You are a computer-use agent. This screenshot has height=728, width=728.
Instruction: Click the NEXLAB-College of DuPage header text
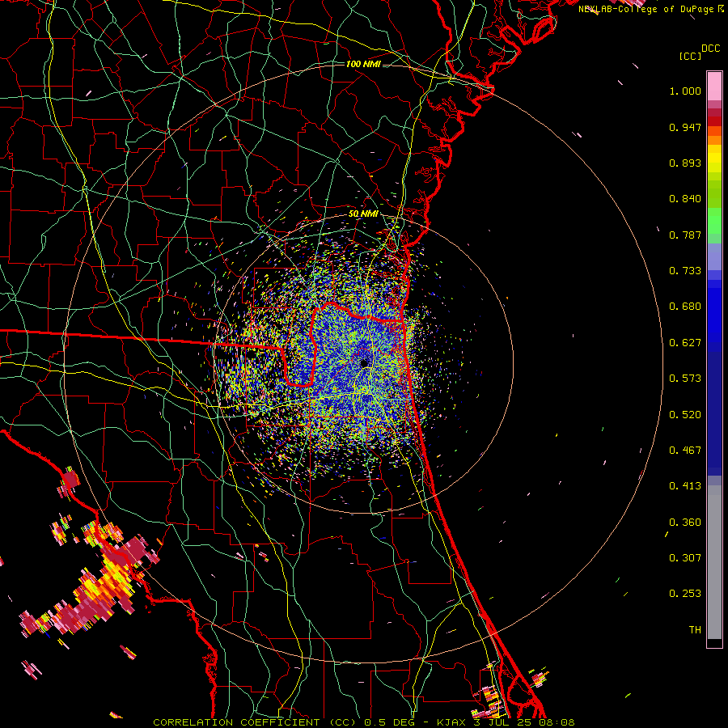pos(645,9)
